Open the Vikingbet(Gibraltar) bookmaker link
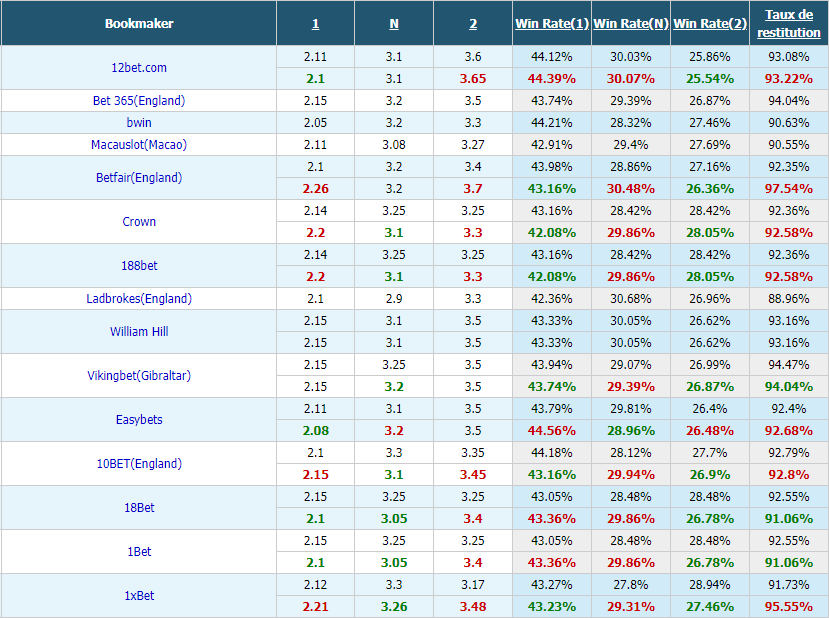829x618 pixels. tap(139, 375)
